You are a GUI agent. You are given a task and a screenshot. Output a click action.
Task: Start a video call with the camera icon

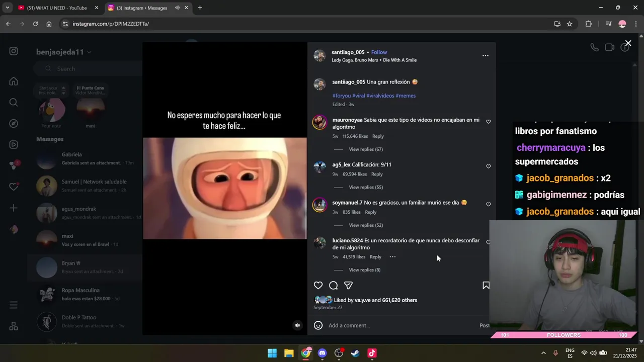(609, 47)
